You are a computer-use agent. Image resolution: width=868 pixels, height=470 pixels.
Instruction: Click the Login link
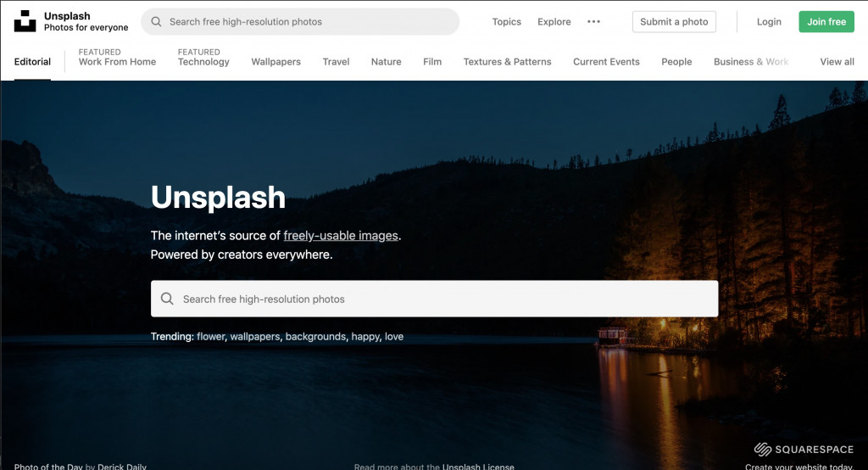(x=769, y=21)
